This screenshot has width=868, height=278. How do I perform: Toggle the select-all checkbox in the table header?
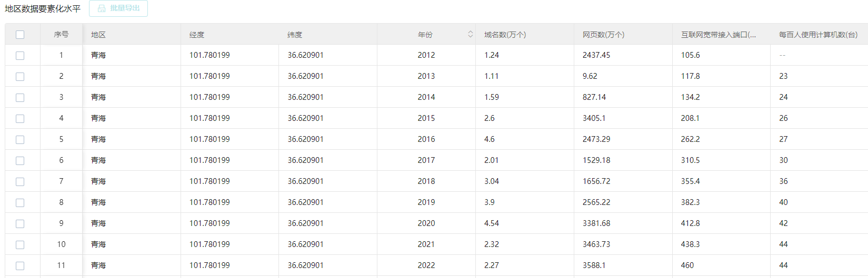click(20, 35)
